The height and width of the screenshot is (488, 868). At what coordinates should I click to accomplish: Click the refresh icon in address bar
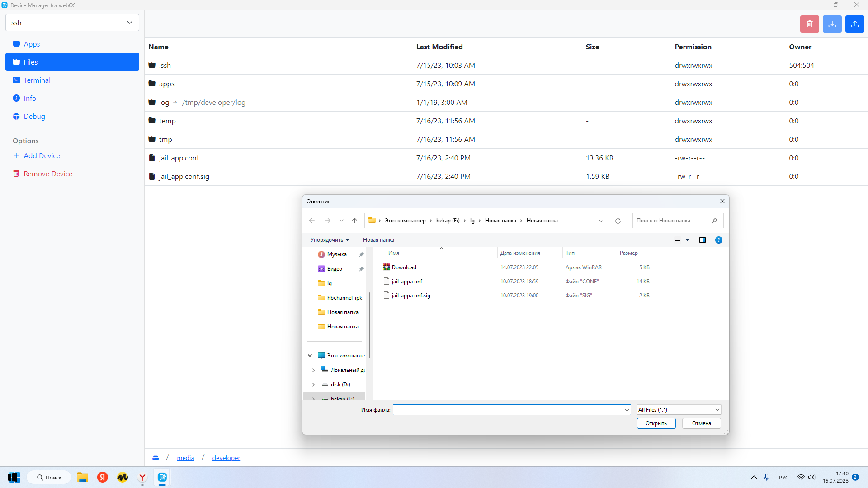618,221
